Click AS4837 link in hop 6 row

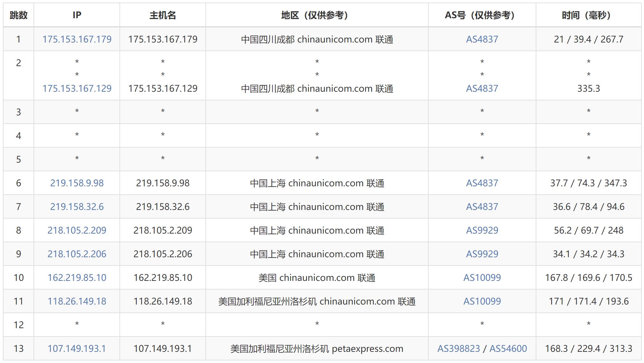click(x=482, y=183)
